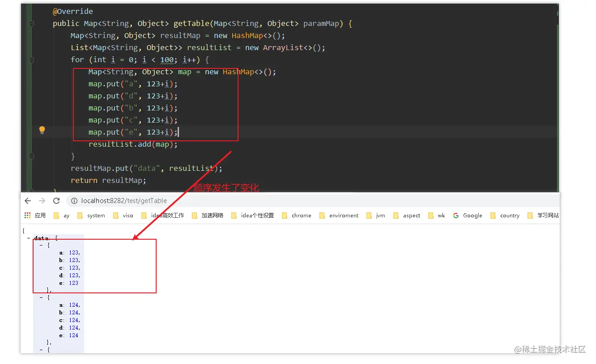This screenshot has width=596, height=364.
Task: Click the 'b: 123' entry in JSON
Action: tap(69, 260)
